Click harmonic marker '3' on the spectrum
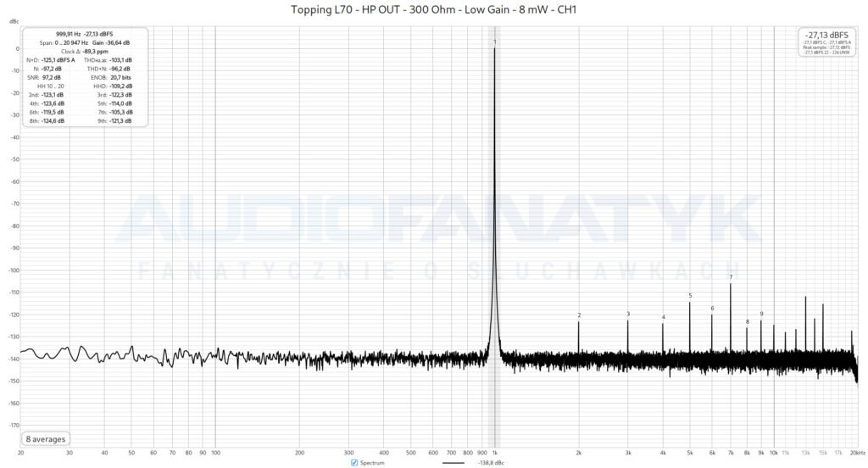Screen dimensions: 868x468 pos(628,314)
